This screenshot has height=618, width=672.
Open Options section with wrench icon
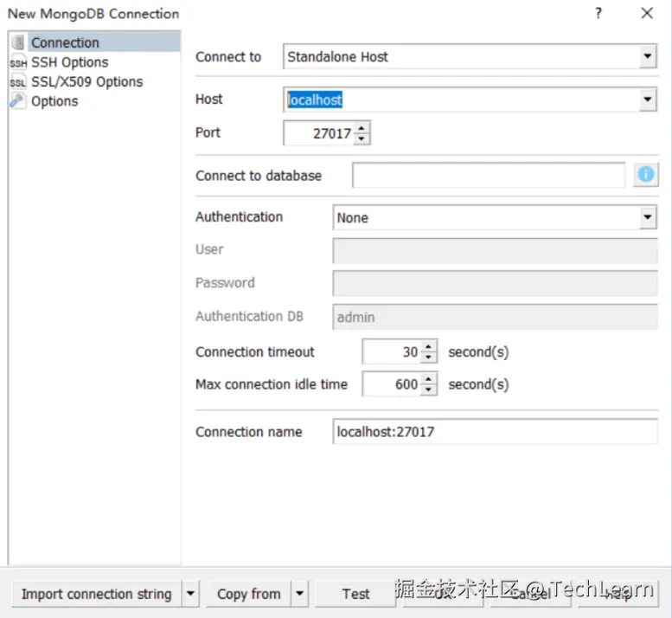click(x=54, y=101)
